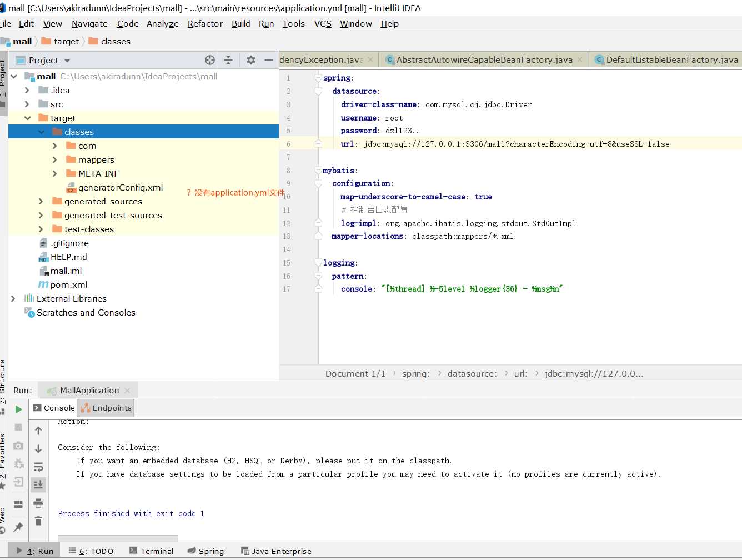Open the Help menu
Viewport: 742px width, 560px height.
389,23
